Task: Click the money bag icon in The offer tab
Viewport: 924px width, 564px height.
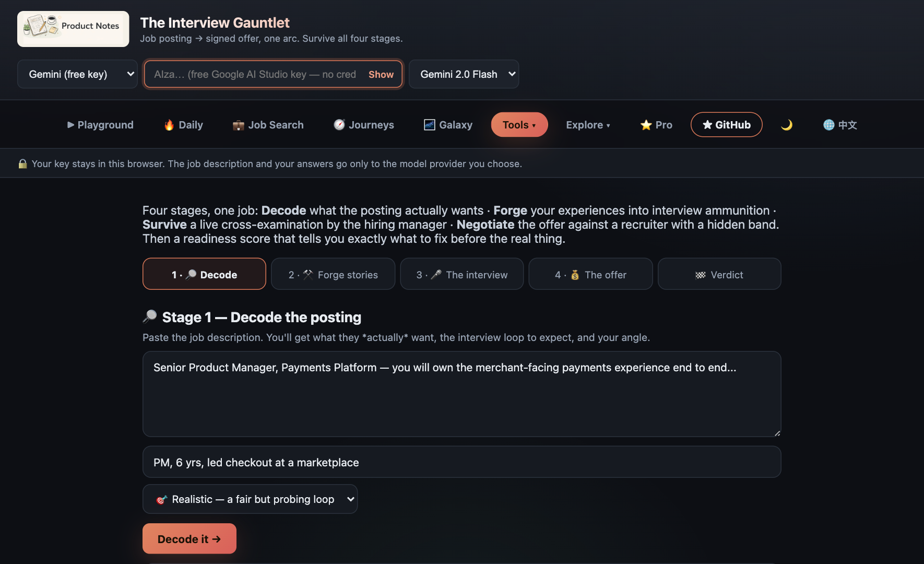Action: tap(575, 275)
